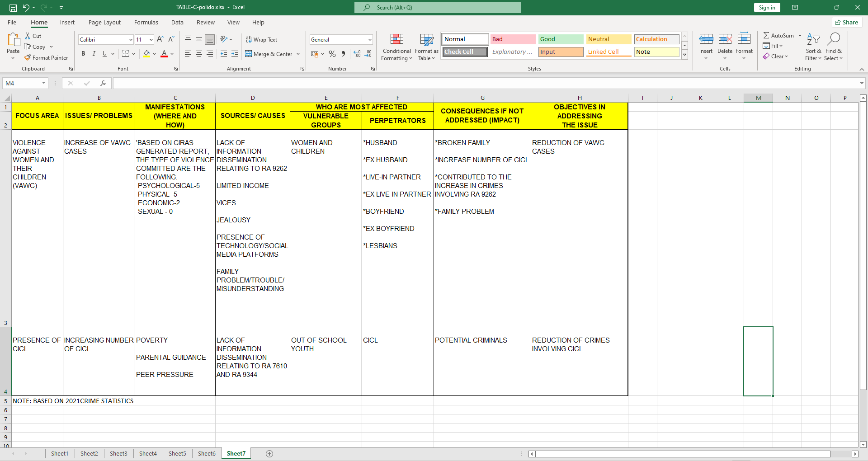This screenshot has width=868, height=461.
Task: Toggle Wrap Text on the cell
Action: coord(261,40)
